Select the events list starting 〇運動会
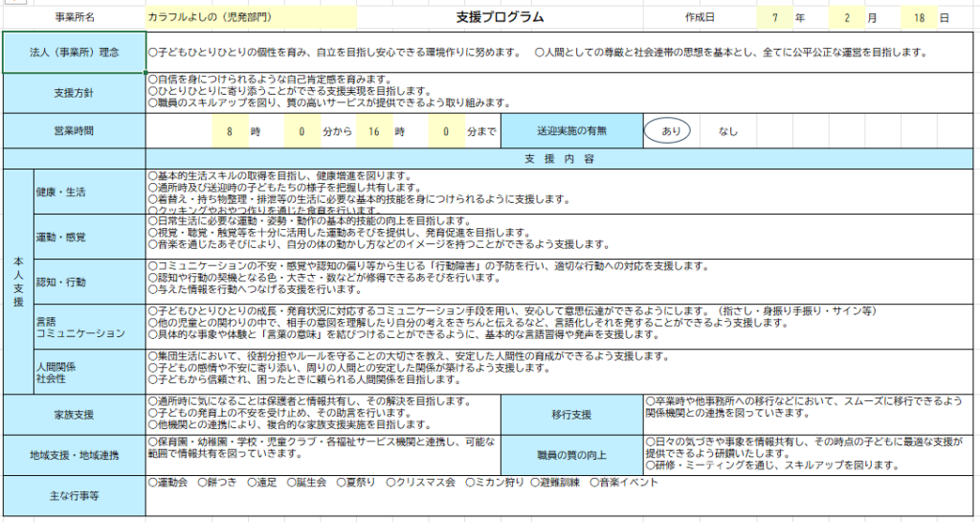This screenshot has height=522, width=980. [x=403, y=483]
